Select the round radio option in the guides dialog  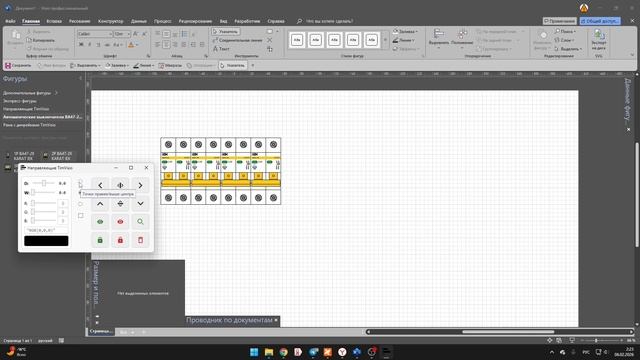(80, 204)
